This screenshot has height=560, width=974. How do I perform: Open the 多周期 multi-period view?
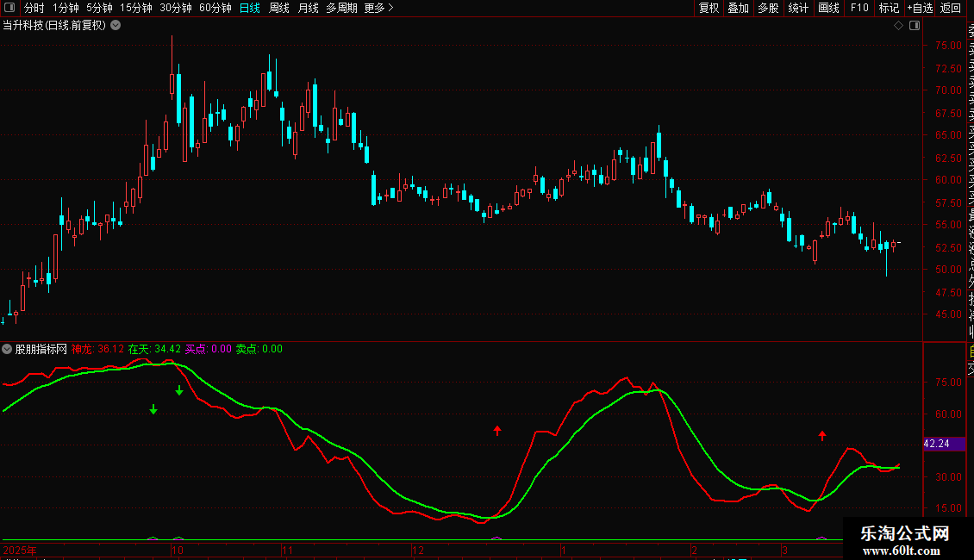click(x=341, y=8)
